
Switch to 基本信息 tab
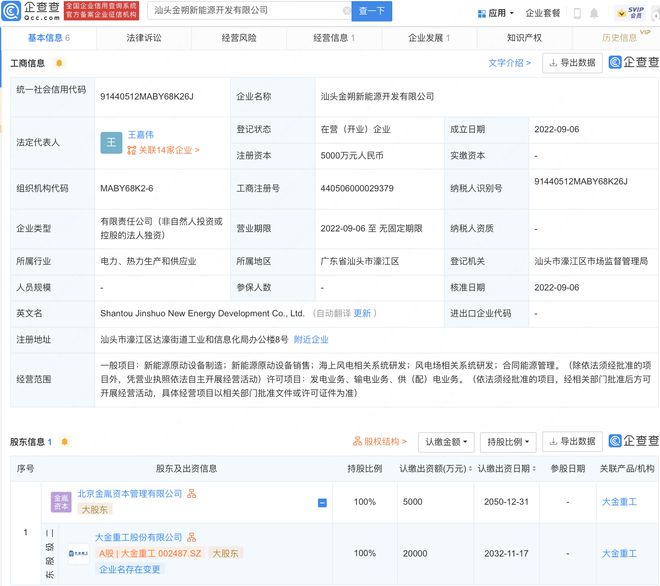(49, 38)
